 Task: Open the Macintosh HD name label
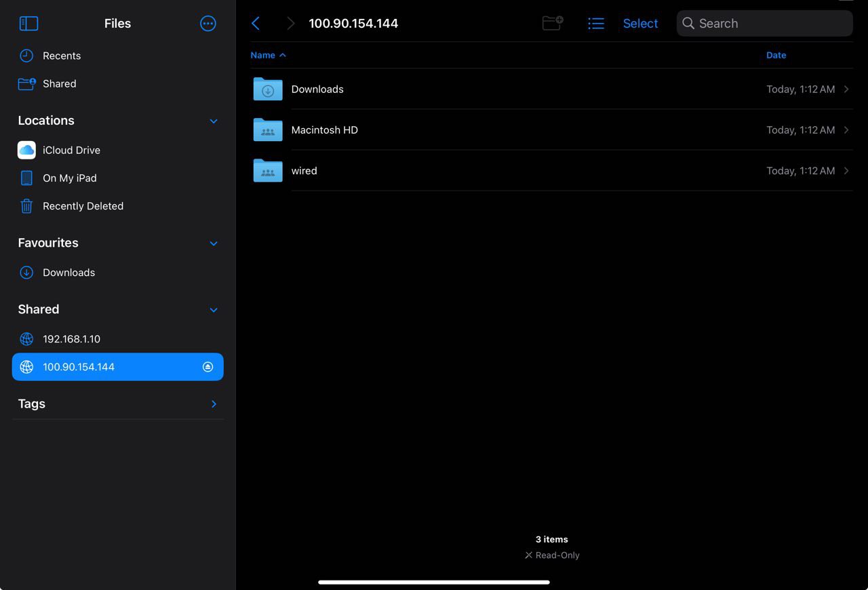click(324, 130)
